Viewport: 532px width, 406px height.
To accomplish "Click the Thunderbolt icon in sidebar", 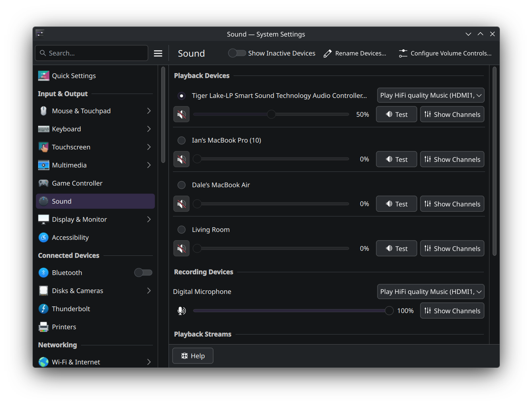I will coord(43,309).
